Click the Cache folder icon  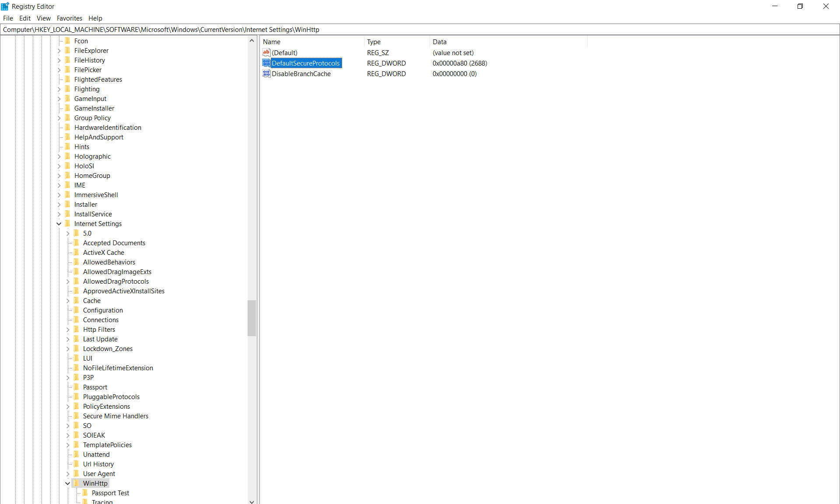coord(77,300)
